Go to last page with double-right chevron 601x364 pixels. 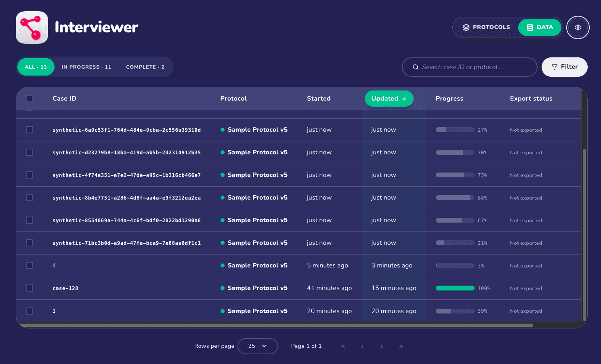tap(401, 346)
